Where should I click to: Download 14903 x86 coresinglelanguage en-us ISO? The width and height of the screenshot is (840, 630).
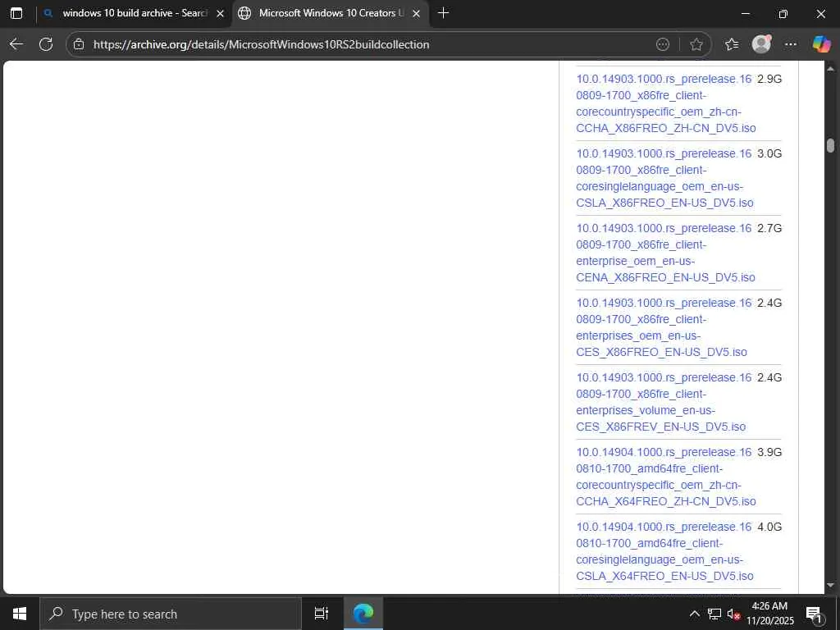point(664,178)
